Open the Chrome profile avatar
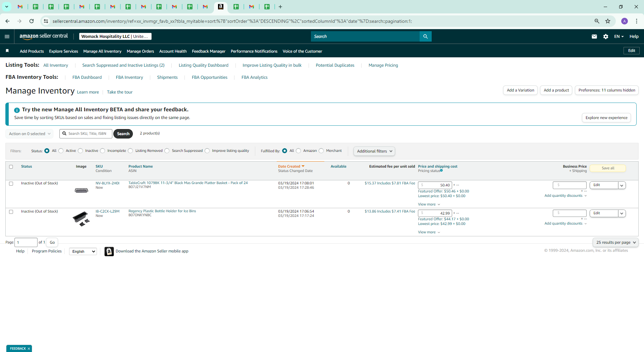The image size is (644, 352). click(625, 21)
